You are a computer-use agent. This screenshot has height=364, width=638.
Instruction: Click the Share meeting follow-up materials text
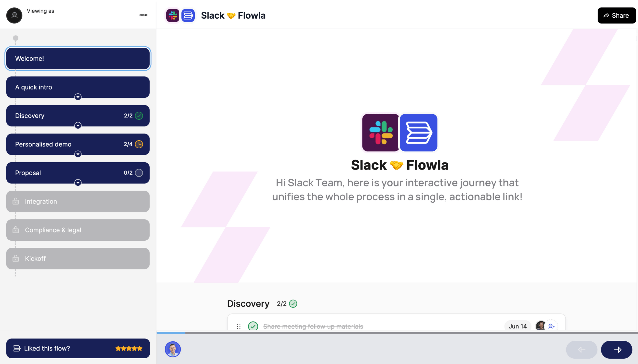313,326
